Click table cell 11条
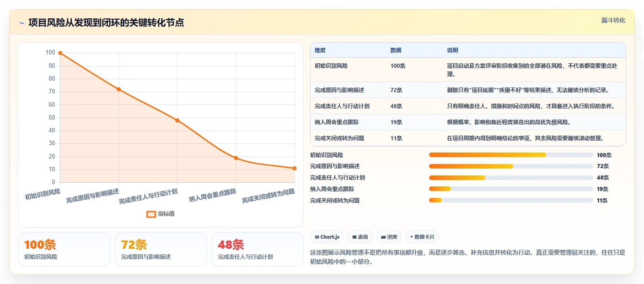This screenshot has width=644, height=284. [x=396, y=138]
